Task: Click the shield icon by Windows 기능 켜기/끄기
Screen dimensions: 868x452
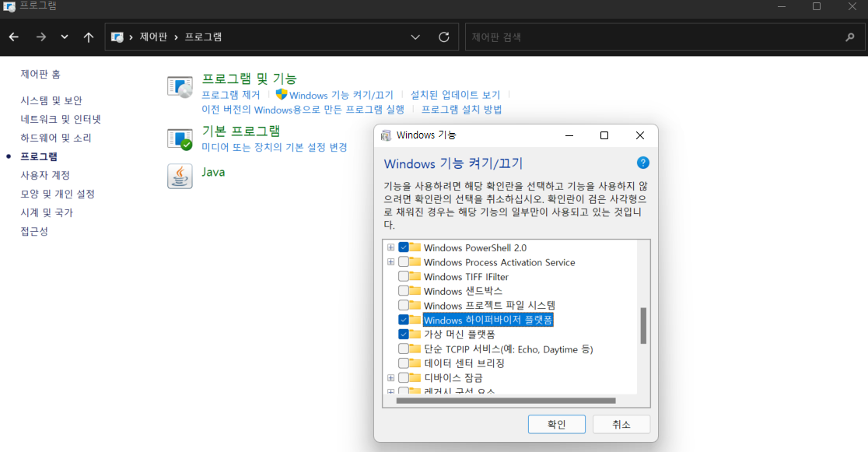Action: click(x=282, y=94)
